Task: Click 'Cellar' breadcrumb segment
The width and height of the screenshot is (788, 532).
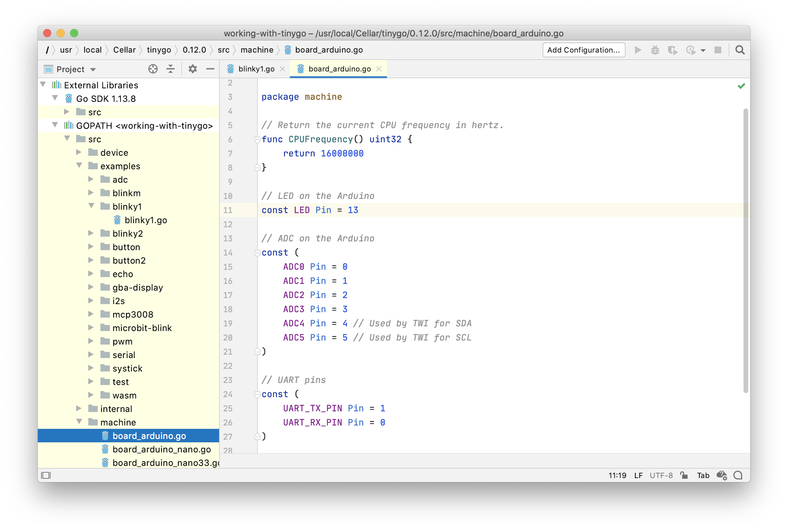Action: 124,50
